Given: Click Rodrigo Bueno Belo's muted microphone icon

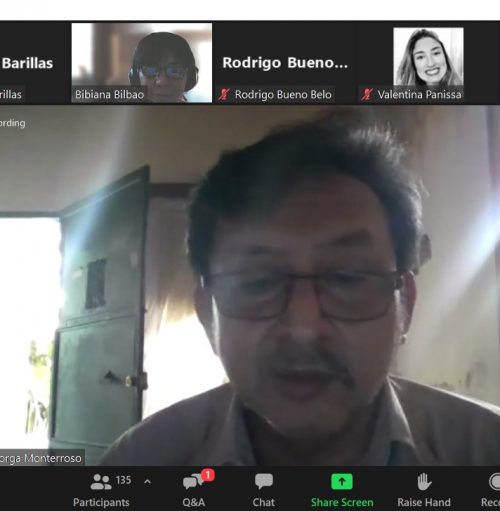Looking at the screenshot, I should (x=224, y=95).
